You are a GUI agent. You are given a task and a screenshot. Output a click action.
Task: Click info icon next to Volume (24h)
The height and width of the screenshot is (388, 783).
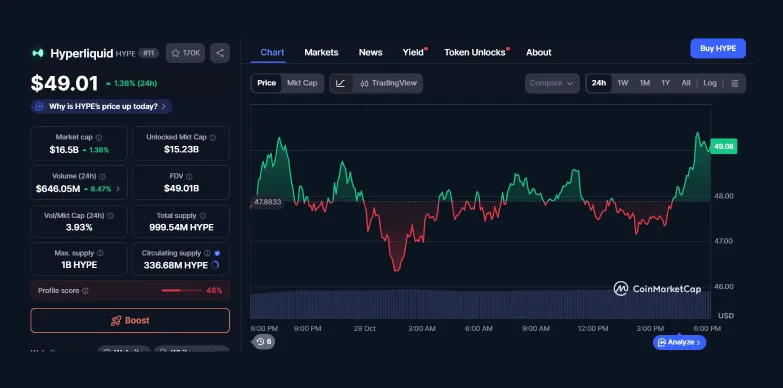click(102, 176)
